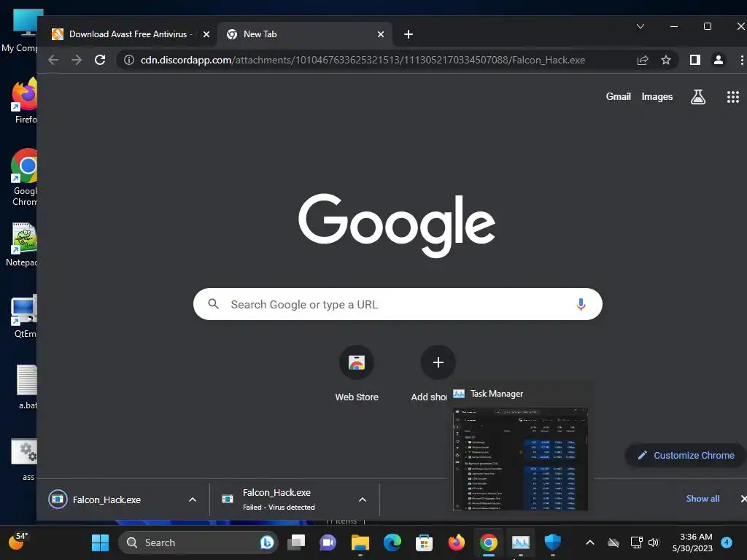Open the first Falcon_Hack.exe download item
Screen dimensions: 747x560
pyautogui.click(x=107, y=499)
